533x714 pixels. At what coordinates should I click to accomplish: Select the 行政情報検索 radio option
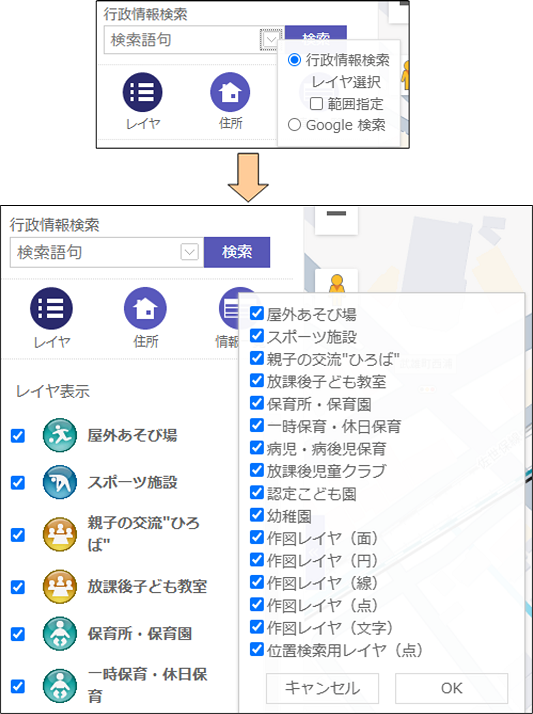click(x=294, y=60)
